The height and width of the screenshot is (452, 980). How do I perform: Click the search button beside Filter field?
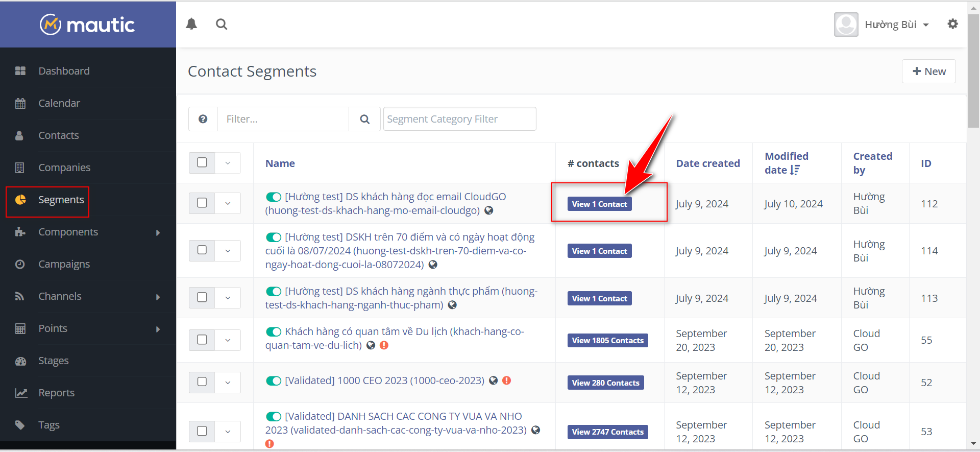tap(364, 119)
